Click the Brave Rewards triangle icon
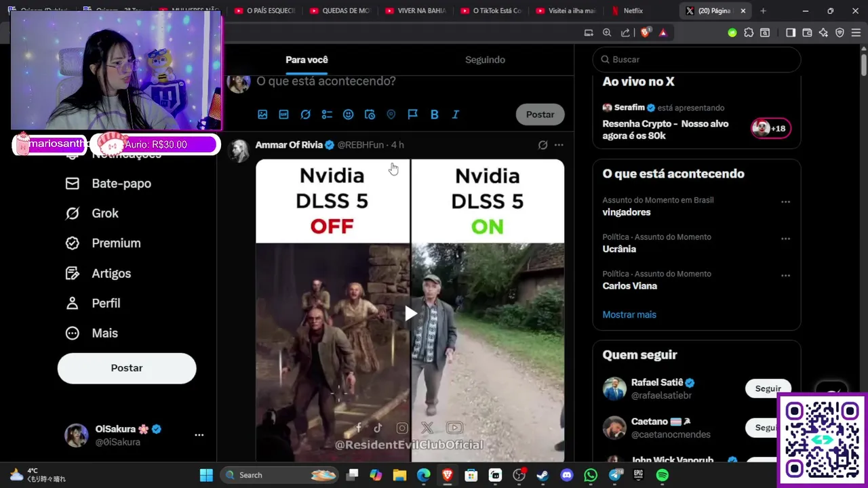This screenshot has width=868, height=488. pos(663,33)
